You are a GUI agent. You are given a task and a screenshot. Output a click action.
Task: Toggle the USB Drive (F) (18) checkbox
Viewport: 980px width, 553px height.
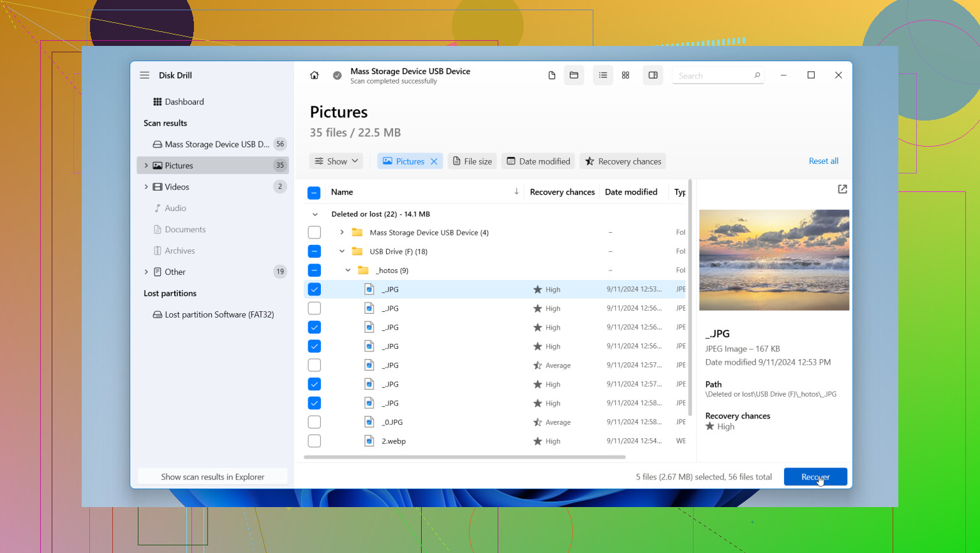tap(314, 251)
